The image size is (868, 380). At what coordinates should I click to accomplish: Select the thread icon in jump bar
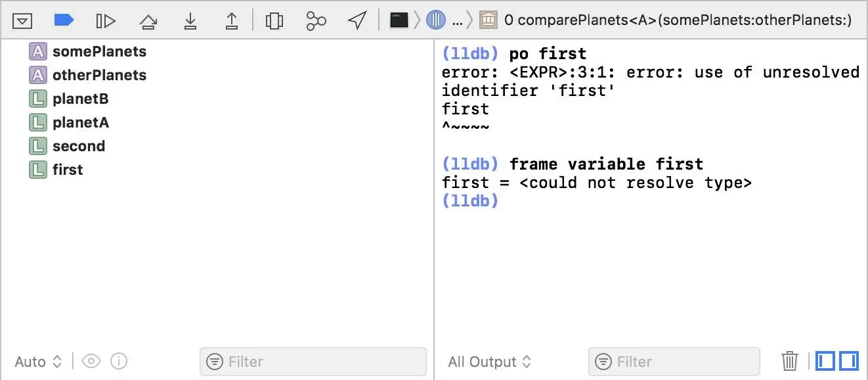436,20
